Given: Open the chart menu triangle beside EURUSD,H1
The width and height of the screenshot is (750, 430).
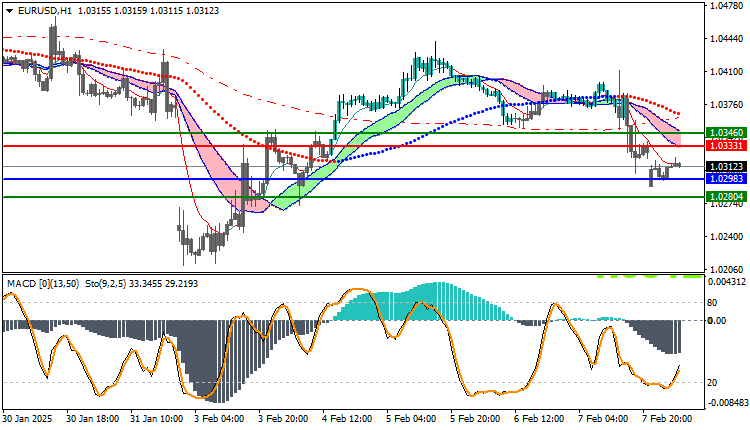Looking at the screenshot, I should pos(10,11).
